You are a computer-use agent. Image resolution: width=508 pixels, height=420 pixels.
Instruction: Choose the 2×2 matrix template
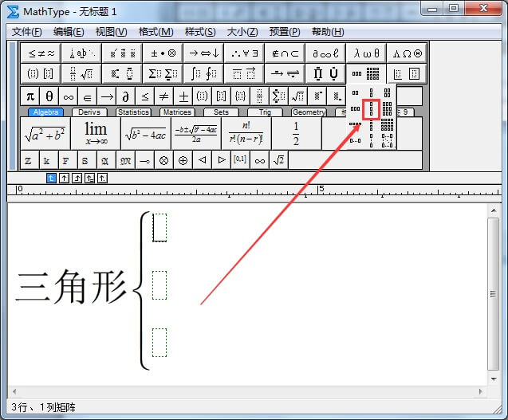click(x=387, y=93)
